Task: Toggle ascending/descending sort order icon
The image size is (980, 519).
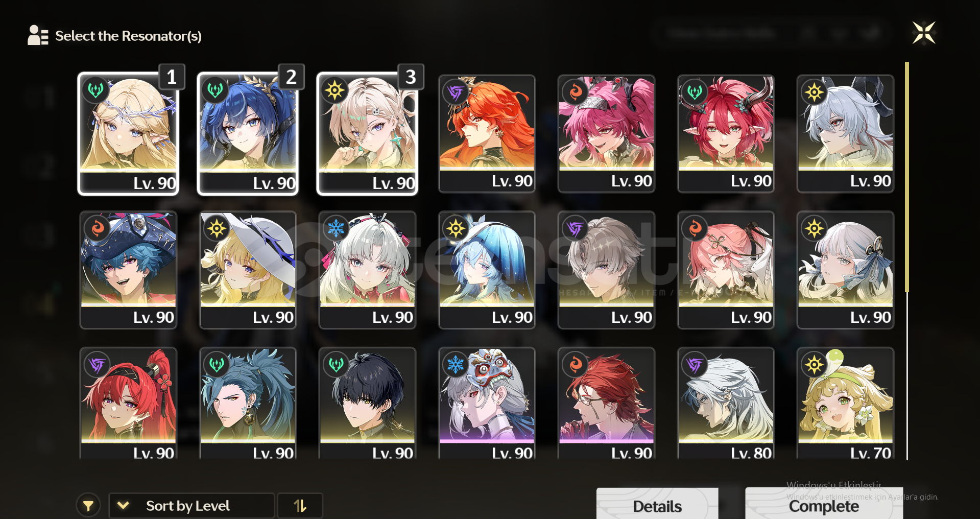Action: [x=300, y=506]
